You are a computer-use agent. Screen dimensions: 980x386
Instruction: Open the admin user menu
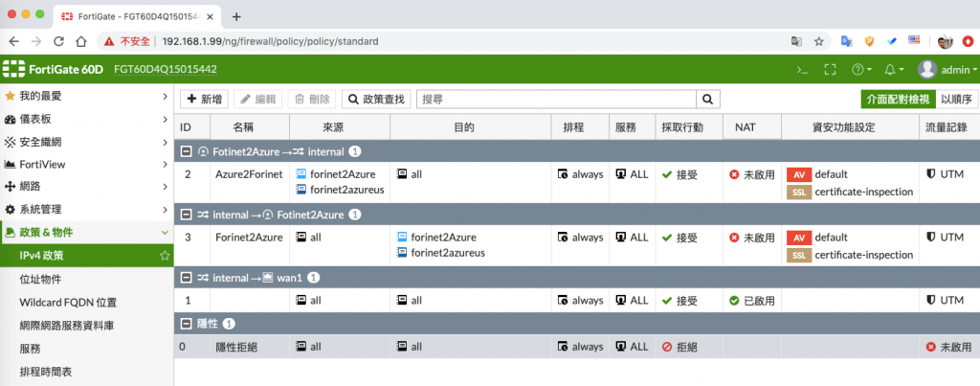pyautogui.click(x=947, y=70)
